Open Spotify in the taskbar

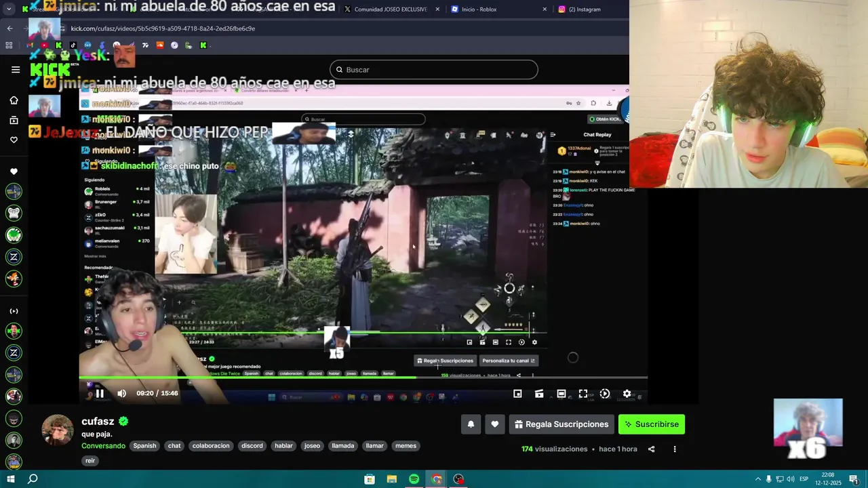(414, 479)
